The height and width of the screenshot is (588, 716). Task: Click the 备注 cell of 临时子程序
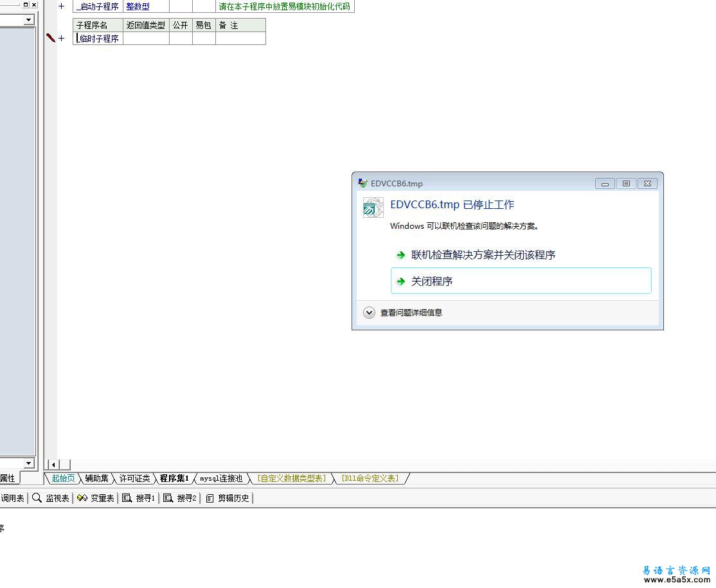240,39
